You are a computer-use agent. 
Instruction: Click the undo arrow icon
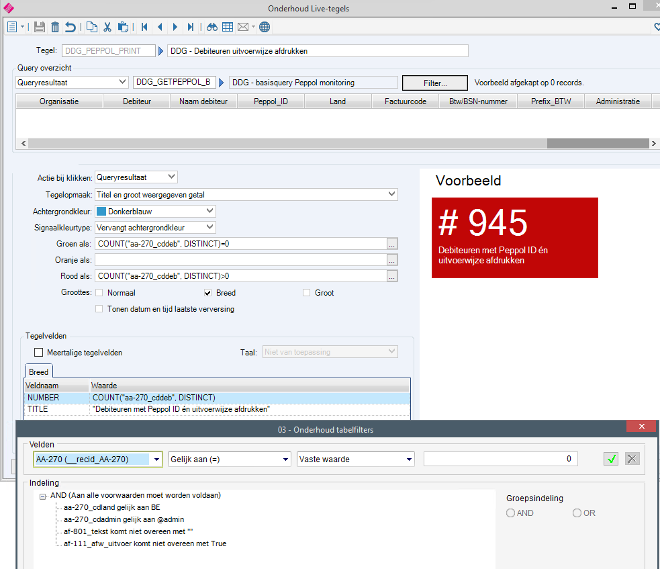(x=70, y=27)
